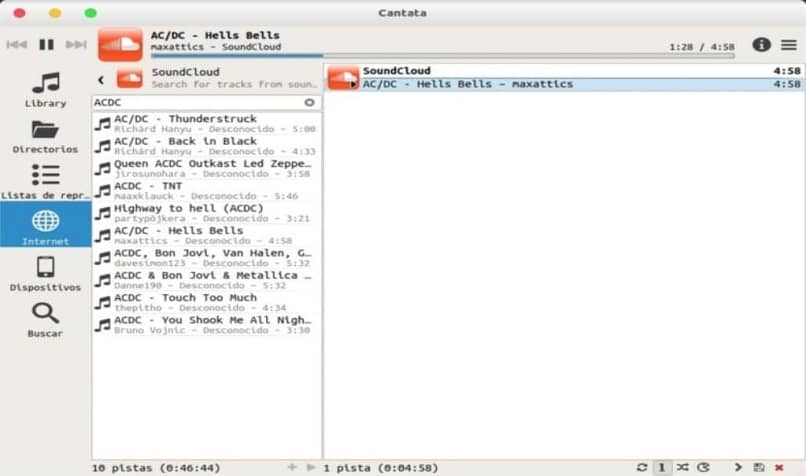Viewport: 806px width, 476px height.
Task: Click the arrow icon in queue toolbar
Action: [x=738, y=467]
